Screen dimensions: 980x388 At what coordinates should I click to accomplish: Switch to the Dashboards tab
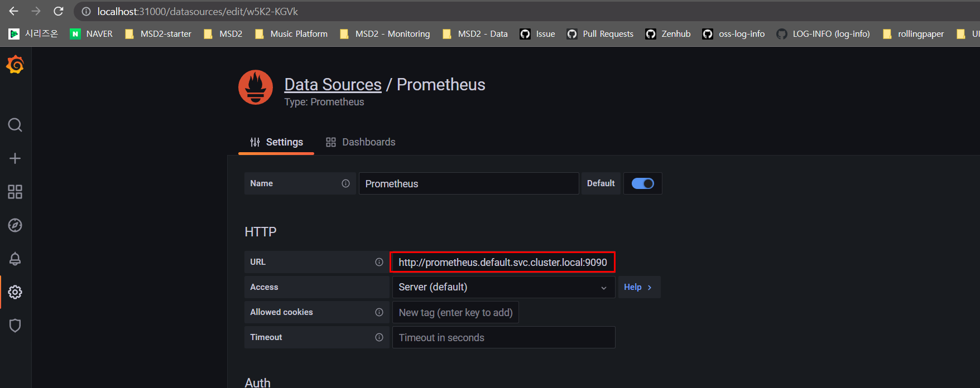tap(361, 142)
